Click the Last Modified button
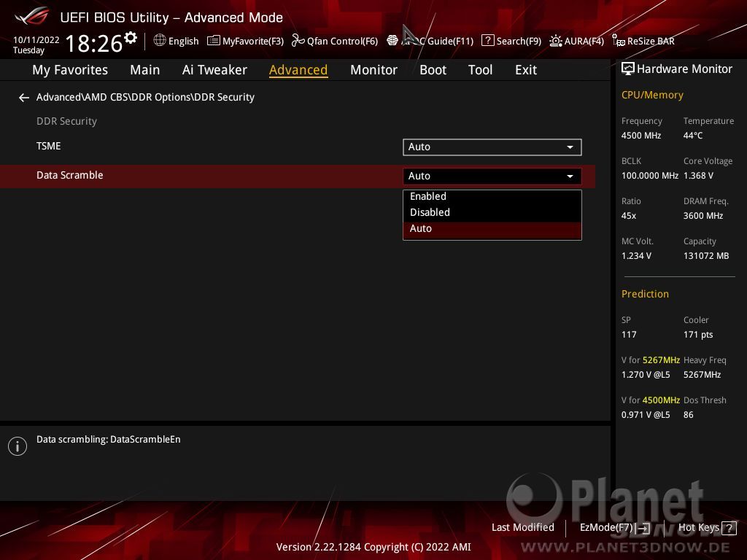The width and height of the screenshot is (747, 560). click(522, 528)
